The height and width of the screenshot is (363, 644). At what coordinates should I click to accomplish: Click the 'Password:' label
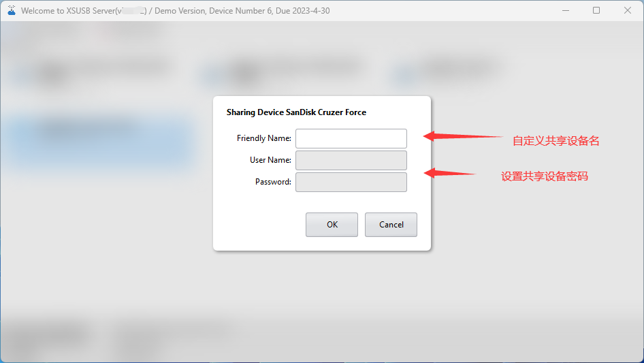click(x=273, y=182)
